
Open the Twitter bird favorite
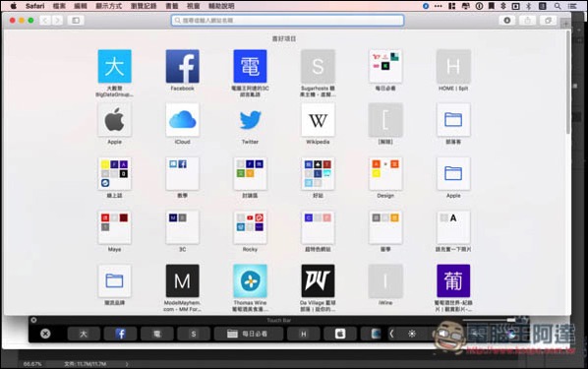point(250,120)
